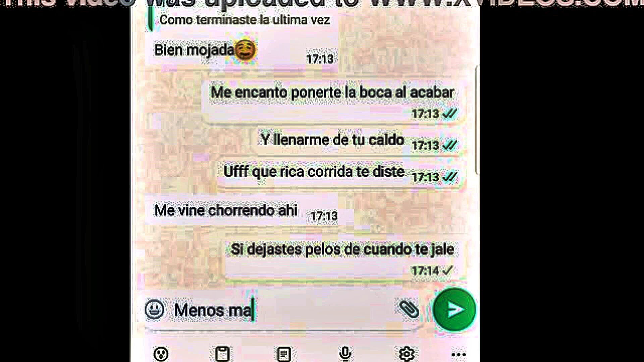Open the sticker face icon in the keyboard toolbar
644x362 pixels.
click(161, 354)
